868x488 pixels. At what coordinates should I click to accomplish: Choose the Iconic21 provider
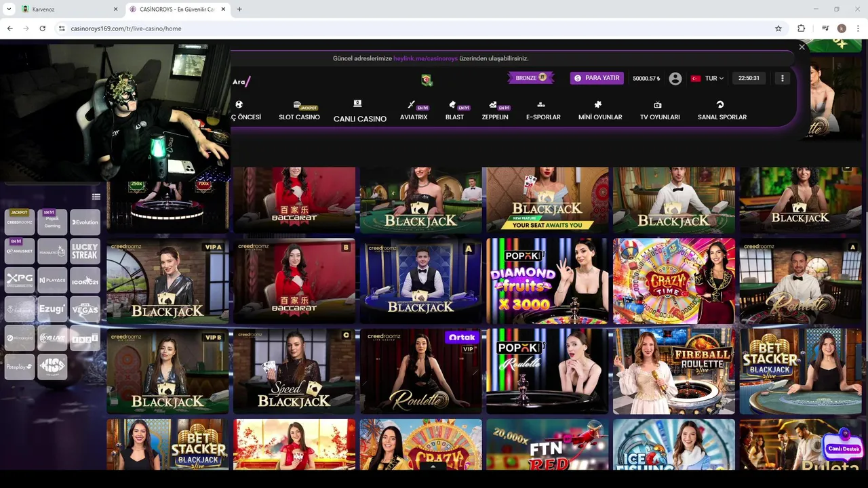coord(85,280)
